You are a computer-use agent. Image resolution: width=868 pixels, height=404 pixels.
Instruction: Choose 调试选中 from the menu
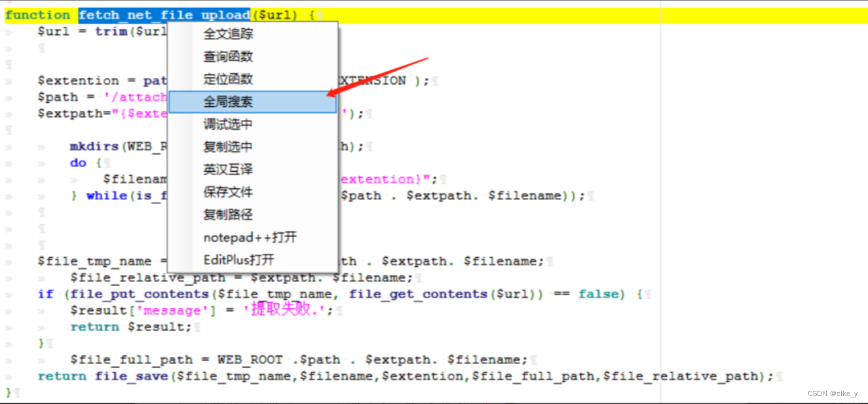(228, 124)
